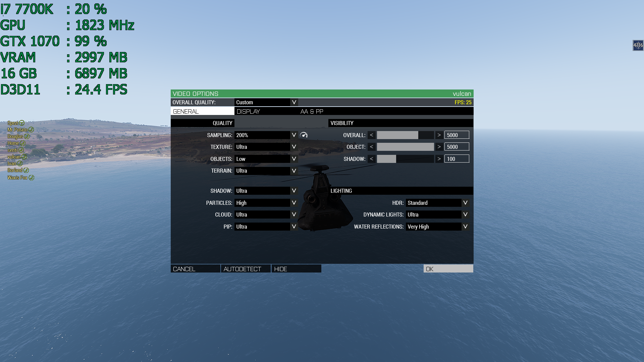This screenshot has width=644, height=362.
Task: Switch to the Display tab
Action: coord(248,112)
